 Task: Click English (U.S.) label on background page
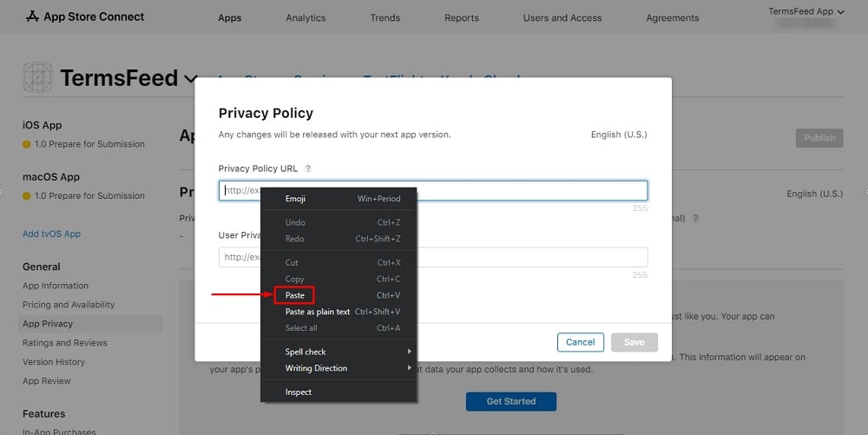(x=815, y=194)
